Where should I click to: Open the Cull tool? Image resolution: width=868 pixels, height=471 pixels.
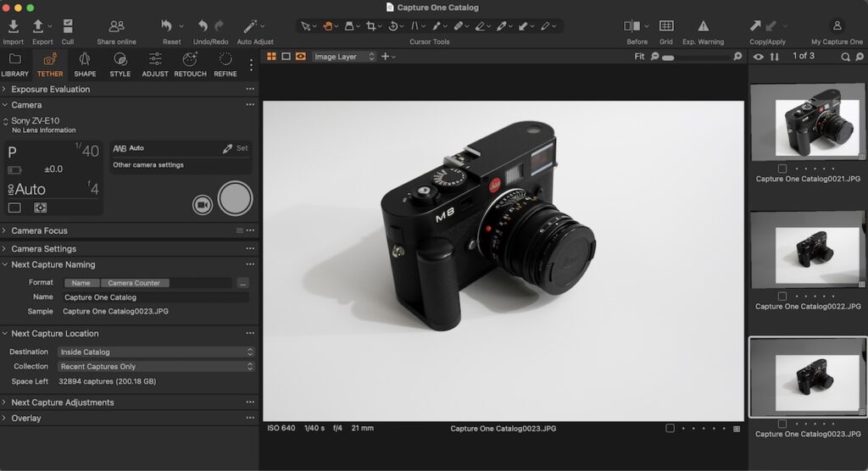pyautogui.click(x=68, y=26)
